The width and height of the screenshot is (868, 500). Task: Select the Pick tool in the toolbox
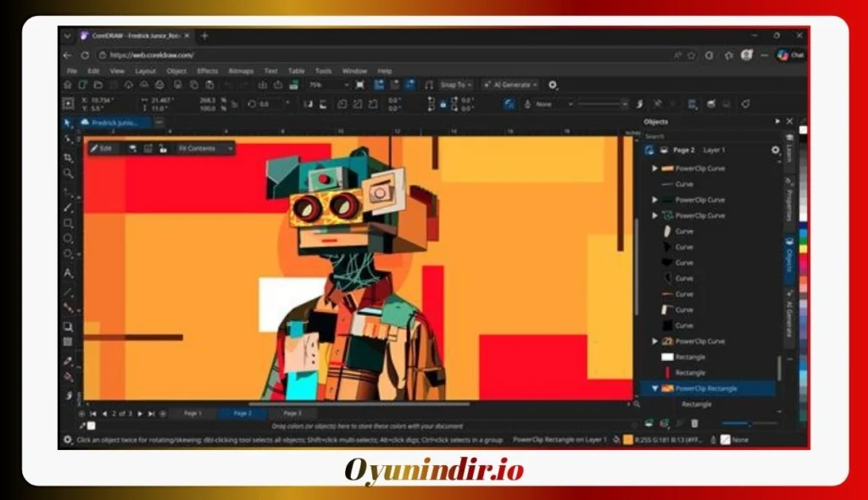click(x=68, y=122)
